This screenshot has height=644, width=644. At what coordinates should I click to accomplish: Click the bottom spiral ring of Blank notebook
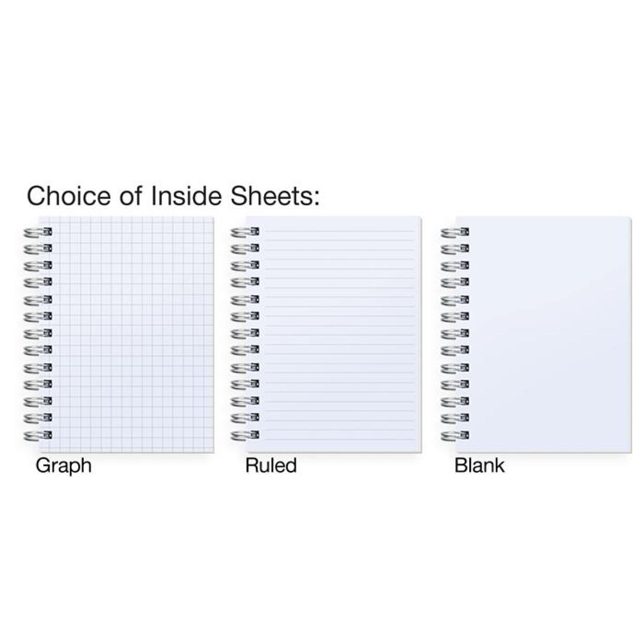(455, 436)
